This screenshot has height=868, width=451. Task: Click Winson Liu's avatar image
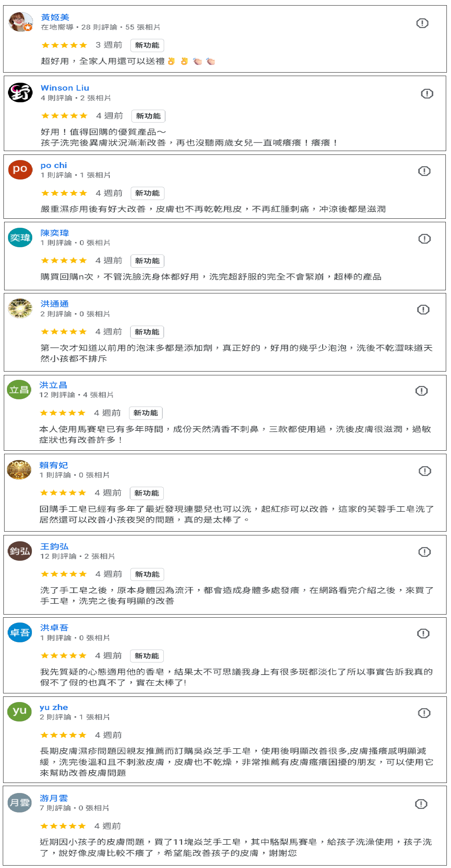tap(20, 93)
